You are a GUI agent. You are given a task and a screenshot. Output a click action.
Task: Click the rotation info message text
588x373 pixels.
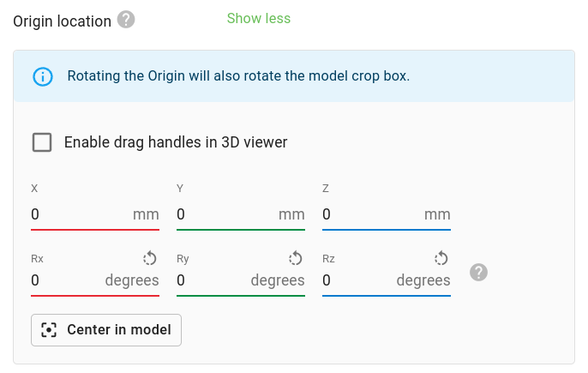click(238, 76)
